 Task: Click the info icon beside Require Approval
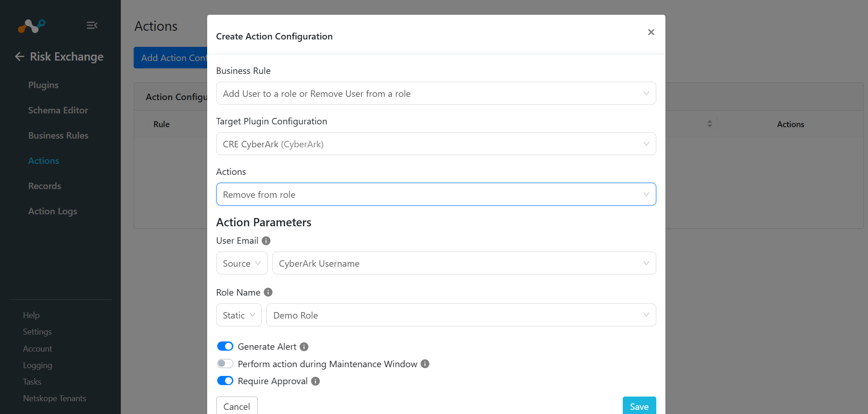click(315, 381)
